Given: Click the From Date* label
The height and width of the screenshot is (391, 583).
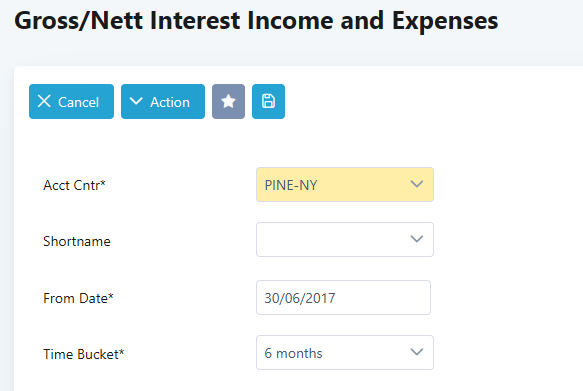Looking at the screenshot, I should tap(78, 298).
